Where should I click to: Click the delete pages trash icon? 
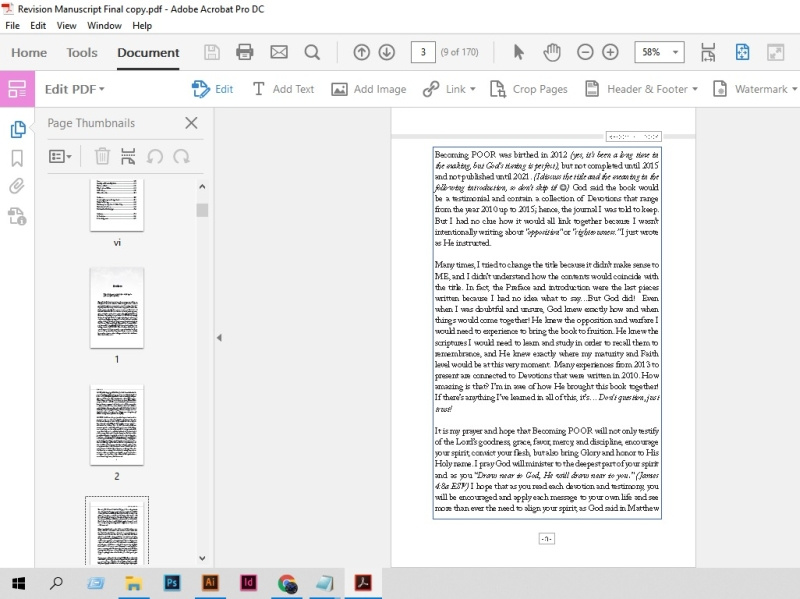[x=103, y=155]
